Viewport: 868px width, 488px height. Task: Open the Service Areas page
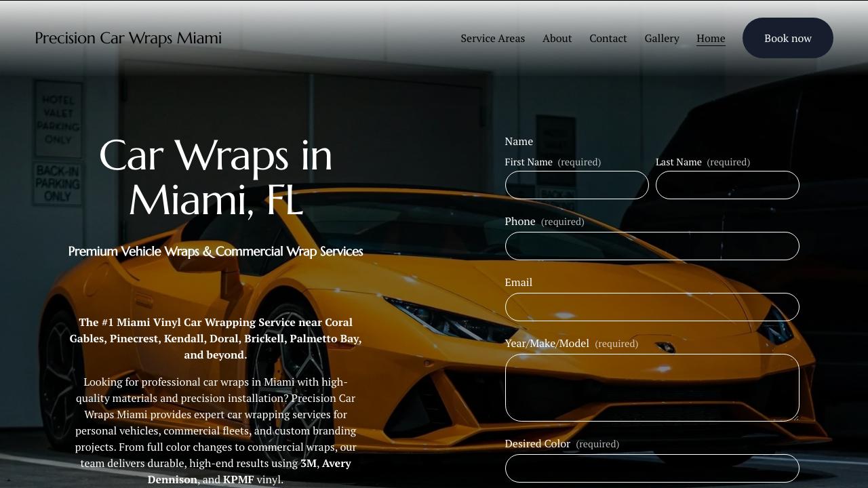(492, 38)
